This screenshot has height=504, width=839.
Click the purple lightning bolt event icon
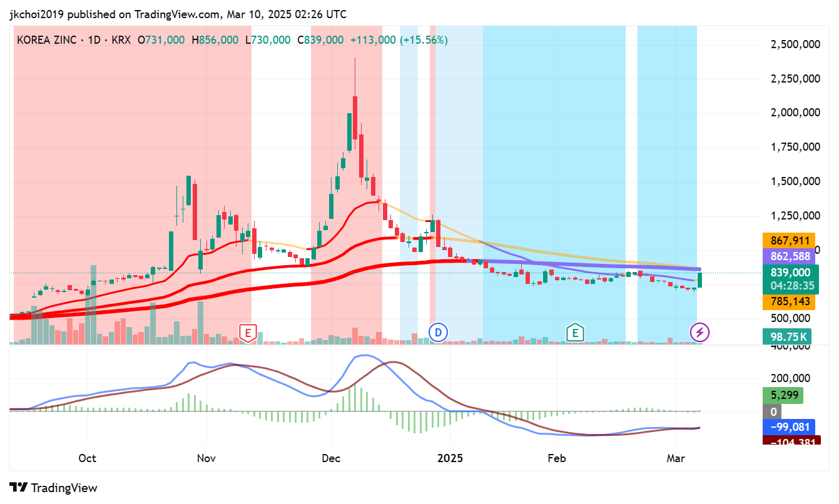[x=699, y=333]
